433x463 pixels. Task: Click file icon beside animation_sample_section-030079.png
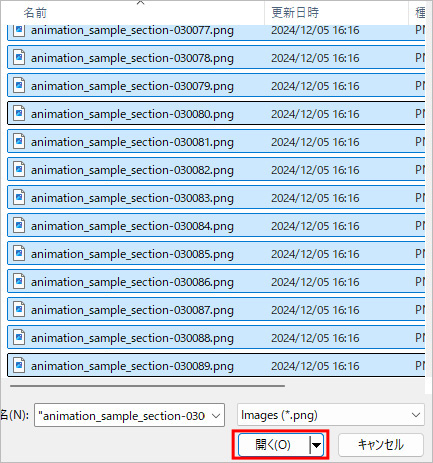pos(19,86)
